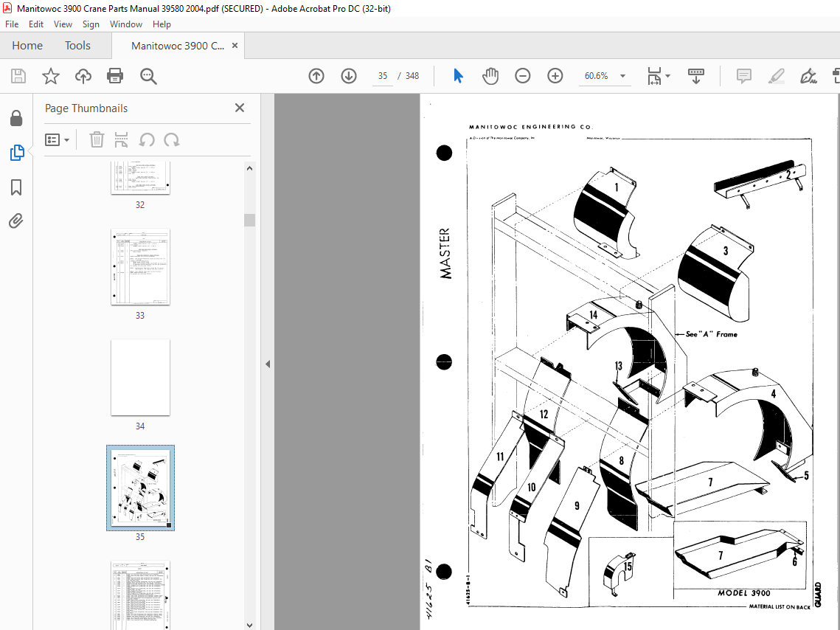This screenshot has height=630, width=840.
Task: Click the scrolling mode keyboard icon
Action: pos(696,76)
